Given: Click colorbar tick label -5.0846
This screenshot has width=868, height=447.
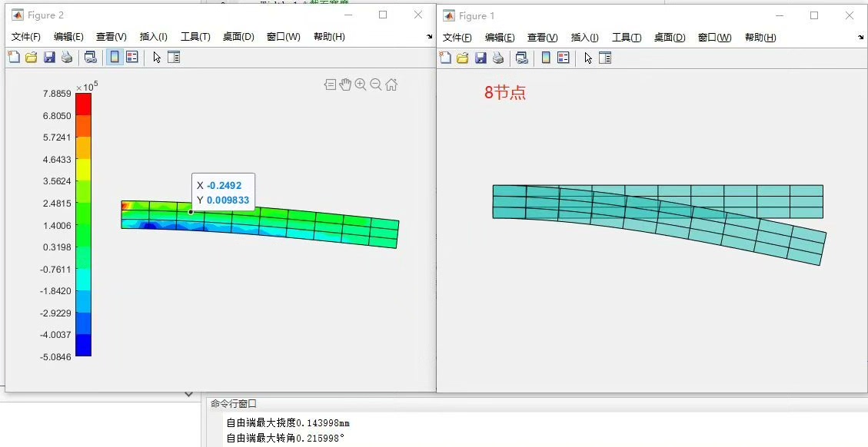Looking at the screenshot, I should click(55, 357).
